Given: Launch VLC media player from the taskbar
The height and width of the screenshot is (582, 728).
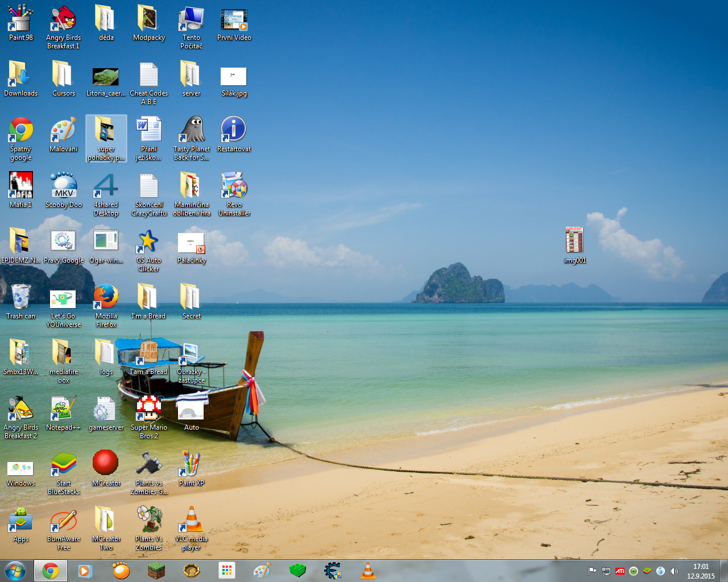Looking at the screenshot, I should point(368,571).
